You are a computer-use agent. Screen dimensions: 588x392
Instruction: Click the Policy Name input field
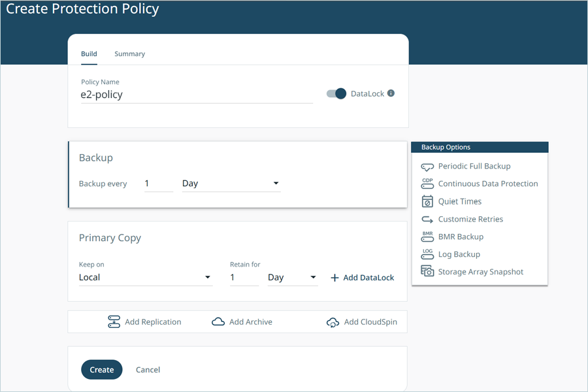click(197, 95)
